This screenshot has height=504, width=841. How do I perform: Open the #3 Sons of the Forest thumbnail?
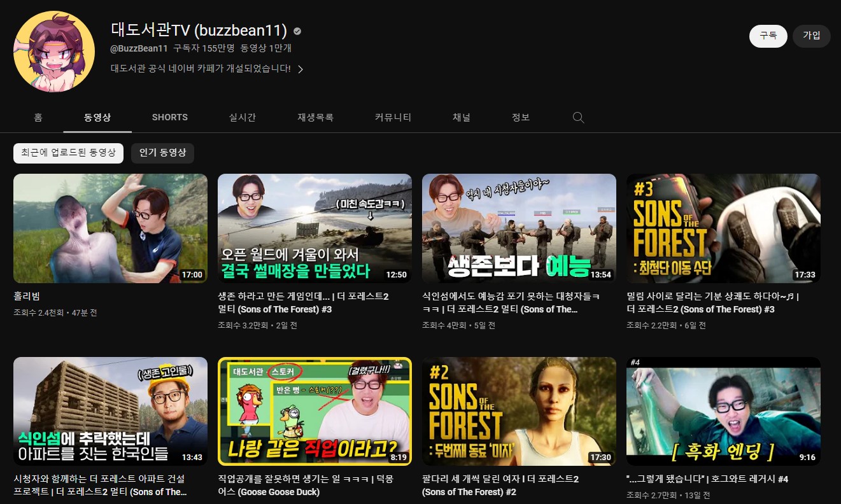click(x=723, y=228)
